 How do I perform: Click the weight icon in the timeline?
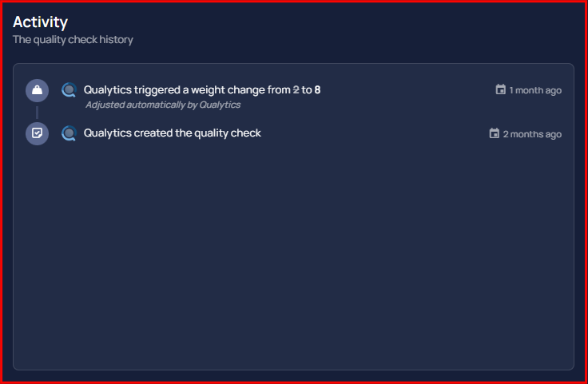tap(37, 90)
